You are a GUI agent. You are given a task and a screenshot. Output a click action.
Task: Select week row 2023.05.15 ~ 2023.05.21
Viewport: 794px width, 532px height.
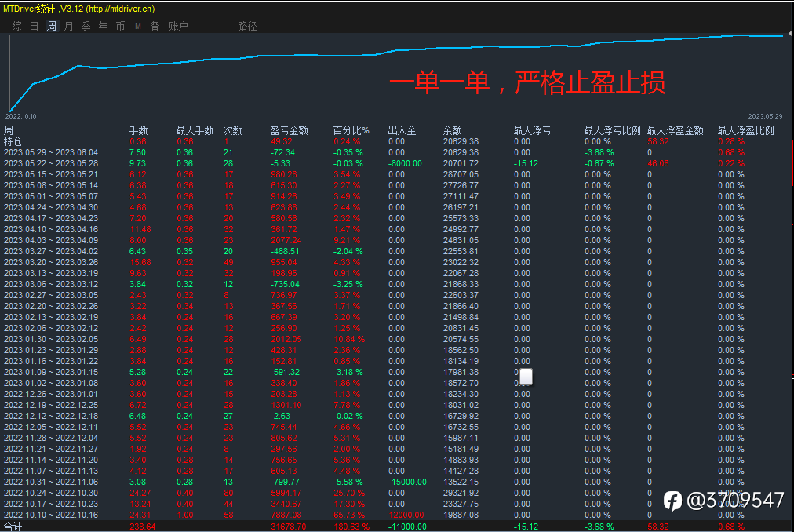pyautogui.click(x=397, y=174)
